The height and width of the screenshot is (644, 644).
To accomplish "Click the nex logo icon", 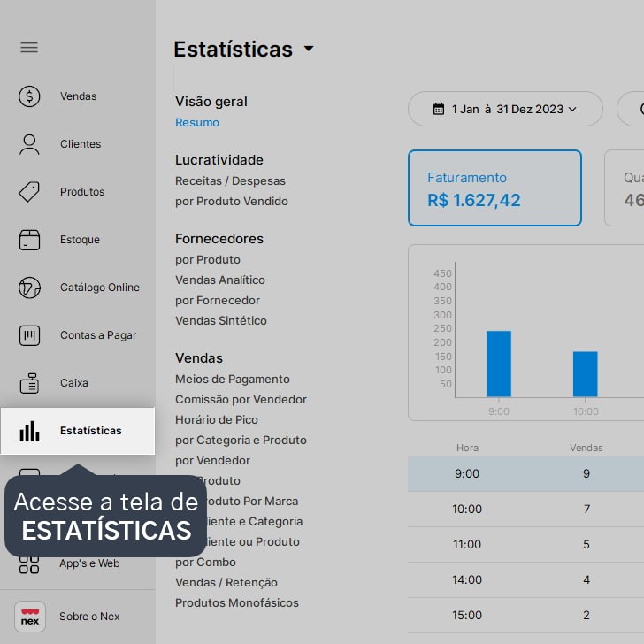I will (x=29, y=617).
